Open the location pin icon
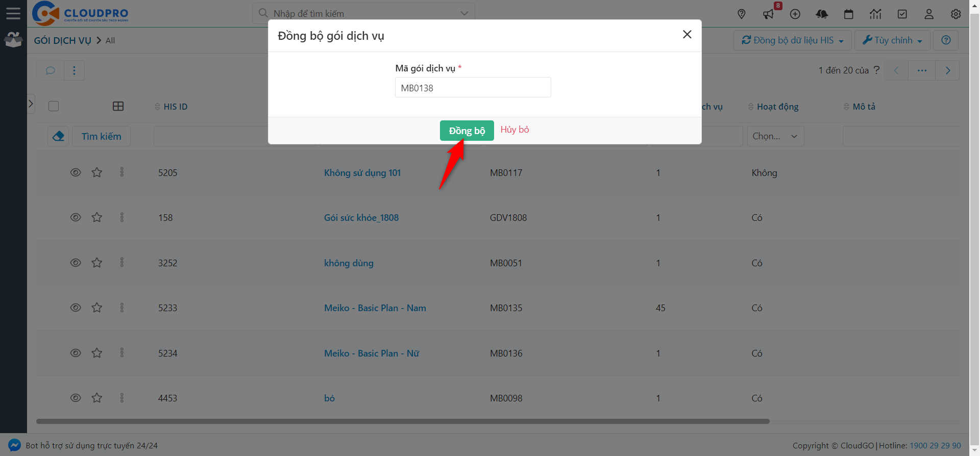980x456 pixels. click(742, 14)
